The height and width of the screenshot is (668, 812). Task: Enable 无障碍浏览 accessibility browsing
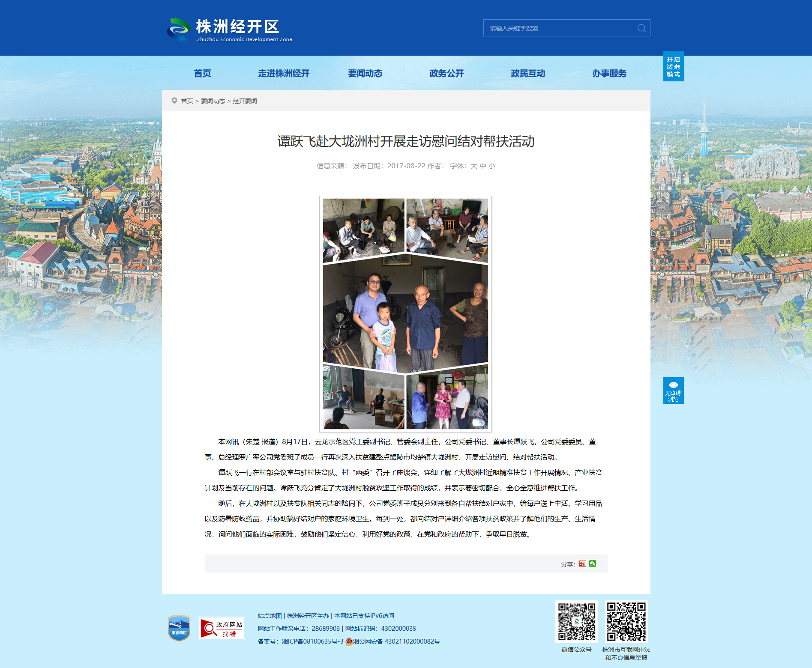[x=674, y=391]
